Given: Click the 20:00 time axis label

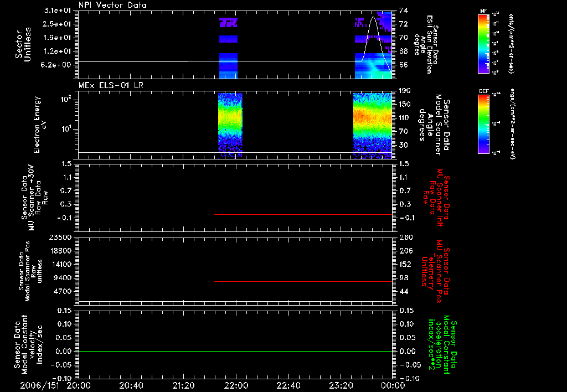Looking at the screenshot, I should [79, 385].
